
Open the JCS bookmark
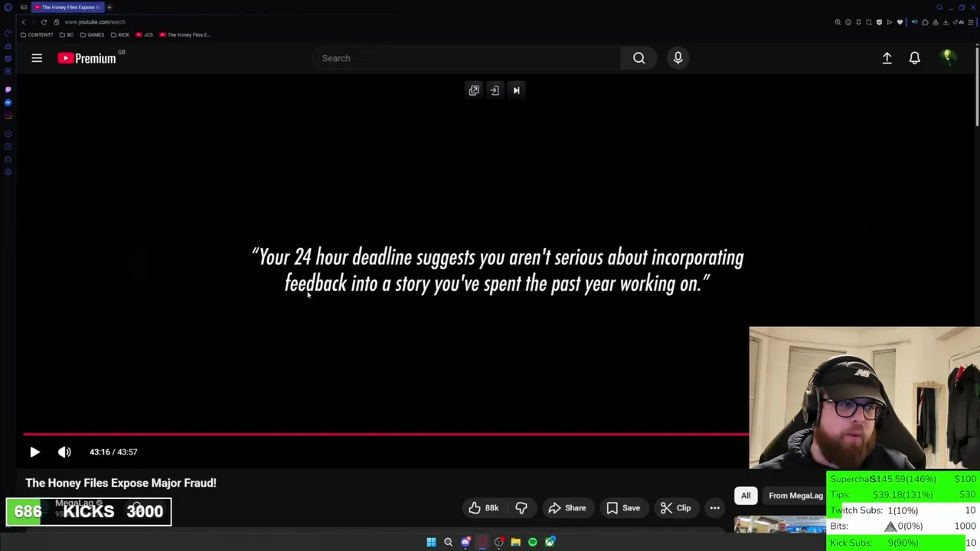(x=145, y=34)
